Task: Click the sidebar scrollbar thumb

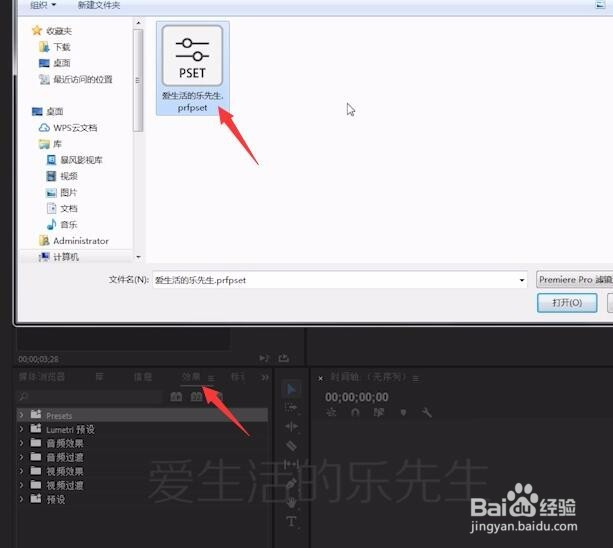Action: [138, 81]
